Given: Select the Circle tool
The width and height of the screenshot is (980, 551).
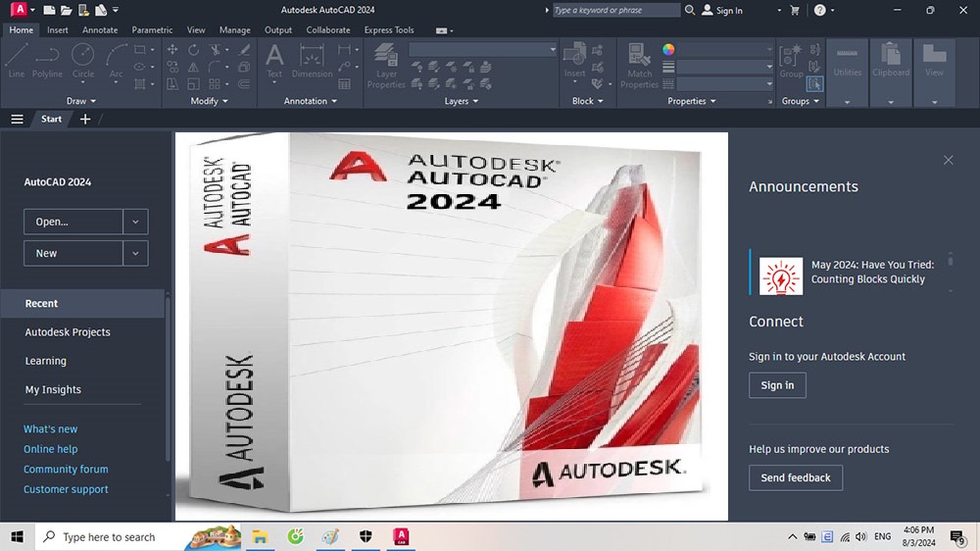Looking at the screenshot, I should tap(82, 62).
